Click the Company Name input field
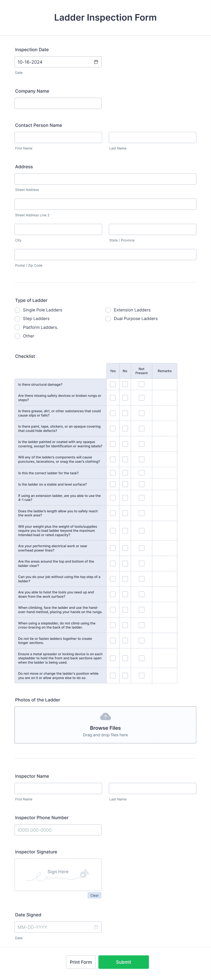This screenshot has width=211, height=980. pos(57,103)
